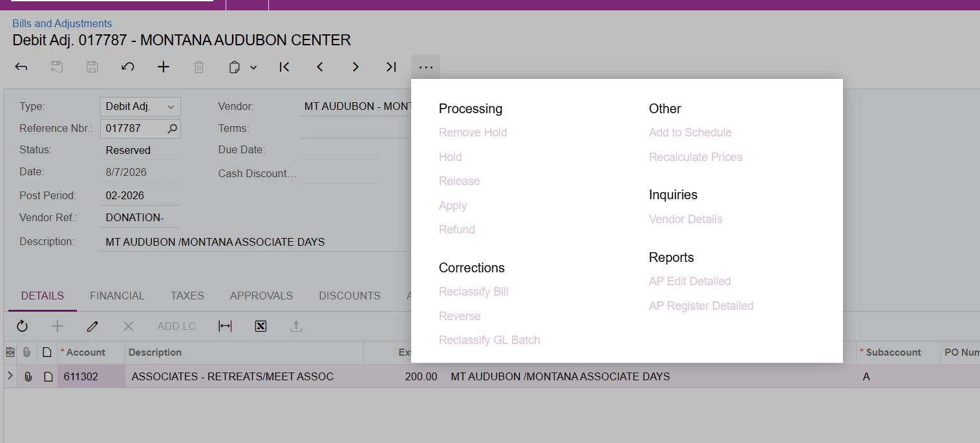Click the back arrow toolbar icon
Viewport: 980px width, 443px height.
point(21,67)
